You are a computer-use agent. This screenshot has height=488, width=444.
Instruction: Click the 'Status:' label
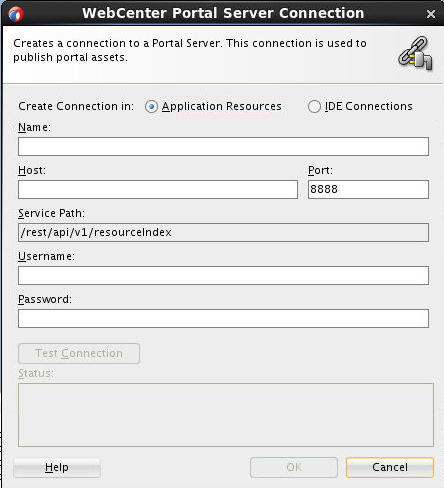click(36, 373)
